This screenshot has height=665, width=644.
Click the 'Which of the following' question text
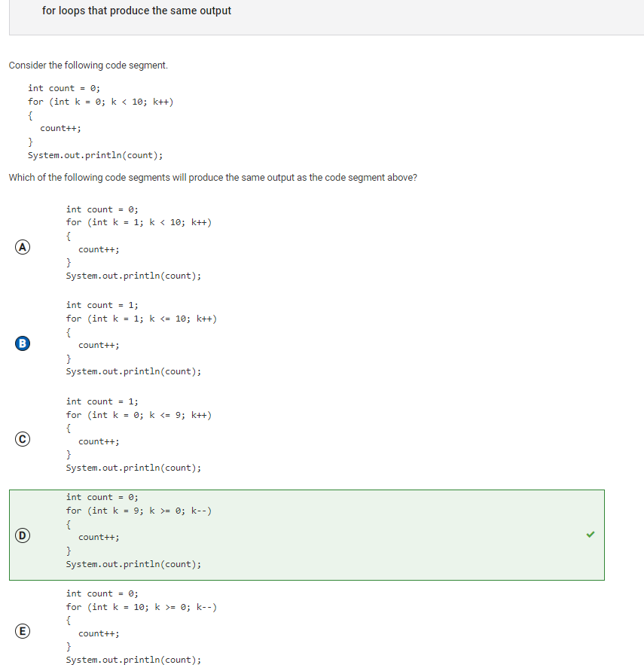click(212, 177)
